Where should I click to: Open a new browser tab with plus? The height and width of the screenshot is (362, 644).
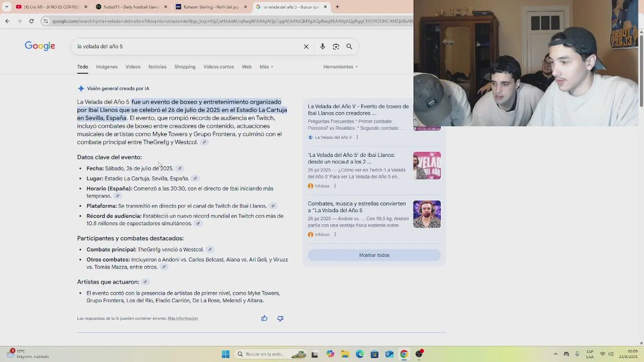pos(337,7)
